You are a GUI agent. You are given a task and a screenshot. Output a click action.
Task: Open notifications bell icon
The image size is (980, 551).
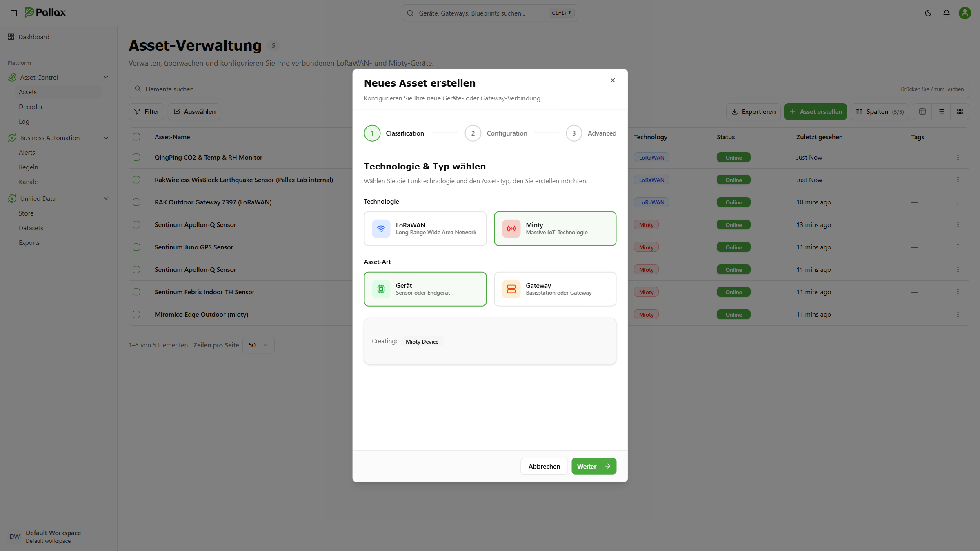(946, 13)
